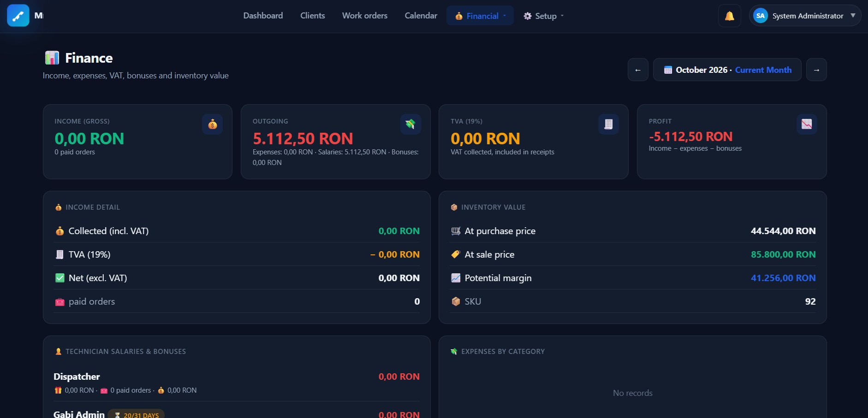Screen dimensions: 868x418
Task: Click the Income − expenses − bonuses caption
Action: tap(695, 148)
